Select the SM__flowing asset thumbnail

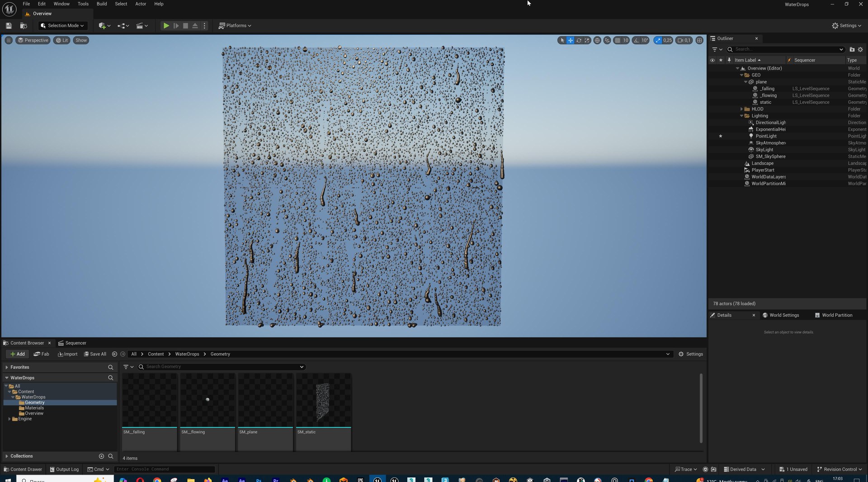click(x=208, y=400)
